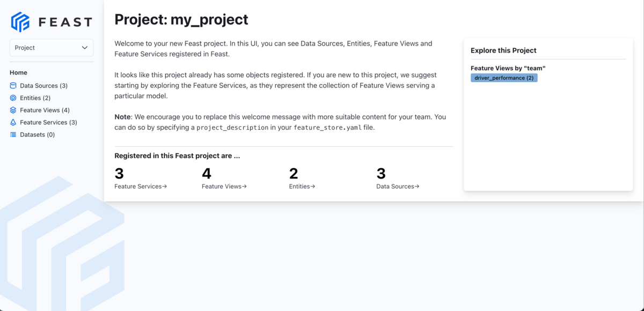The width and height of the screenshot is (644, 311).
Task: Go to Home in sidebar
Action: [x=18, y=72]
